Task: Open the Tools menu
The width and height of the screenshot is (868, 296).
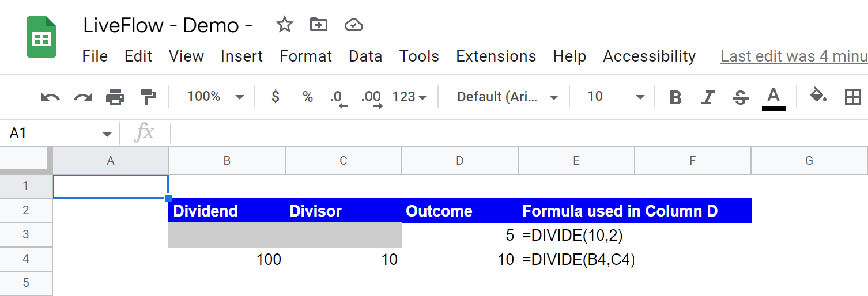Action: (x=419, y=56)
